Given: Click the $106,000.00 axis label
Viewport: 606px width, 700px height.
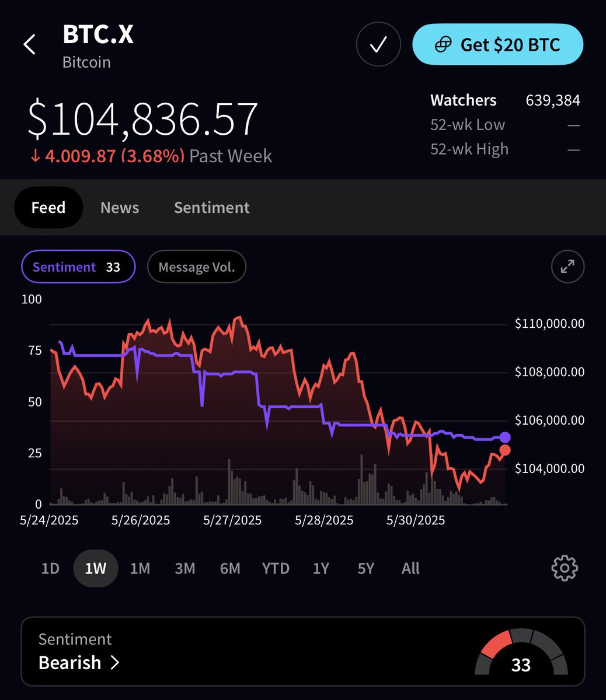Looking at the screenshot, I should (549, 421).
